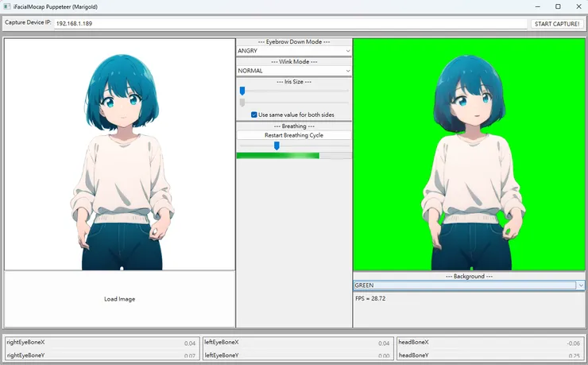
Task: Close the iFacialMocap Puppeteer window
Action: (578, 6)
